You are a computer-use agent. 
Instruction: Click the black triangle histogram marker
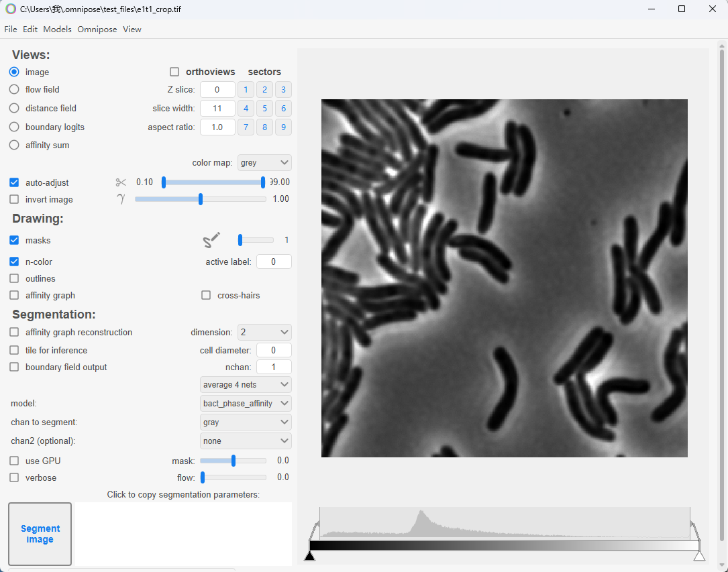coord(309,555)
